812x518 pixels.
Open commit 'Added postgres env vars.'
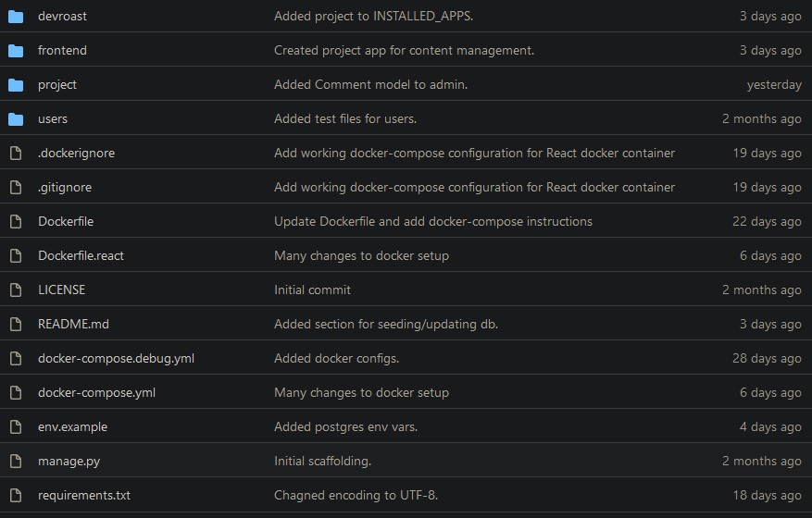[345, 427]
